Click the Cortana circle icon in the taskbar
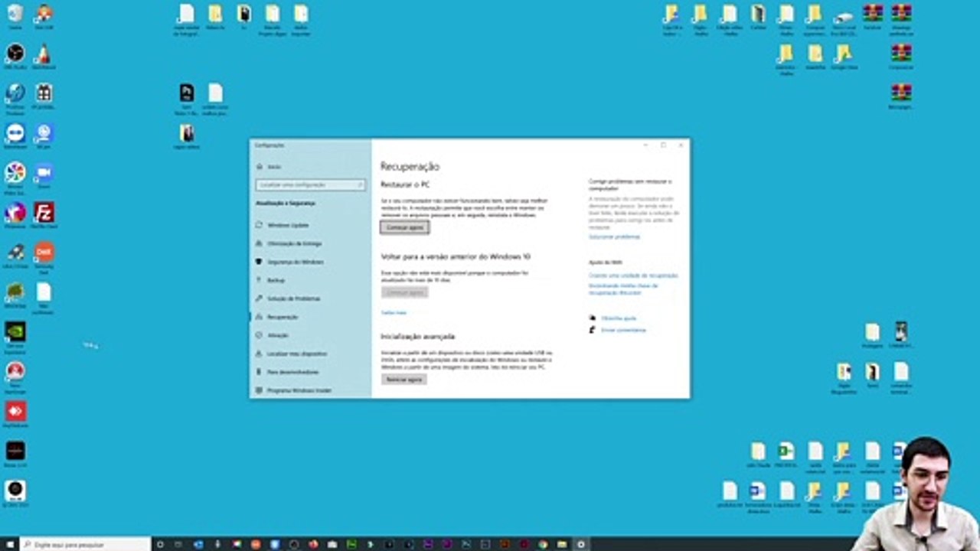 (159, 544)
